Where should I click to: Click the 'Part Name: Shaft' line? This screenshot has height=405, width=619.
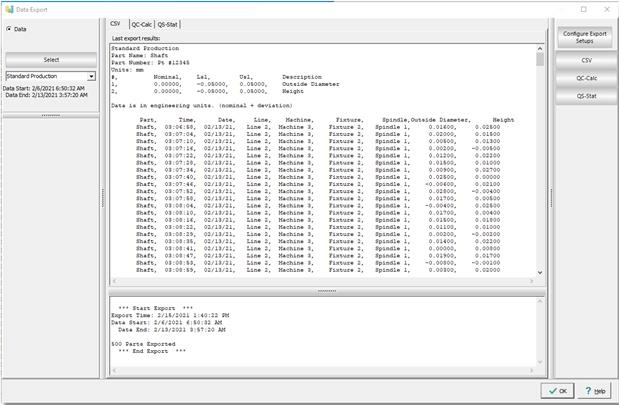click(x=139, y=56)
